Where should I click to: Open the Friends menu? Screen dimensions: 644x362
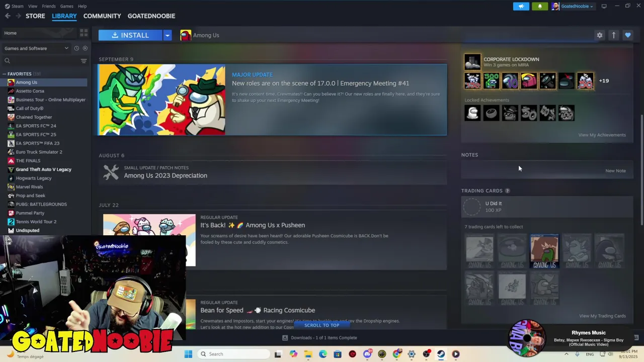[49, 6]
